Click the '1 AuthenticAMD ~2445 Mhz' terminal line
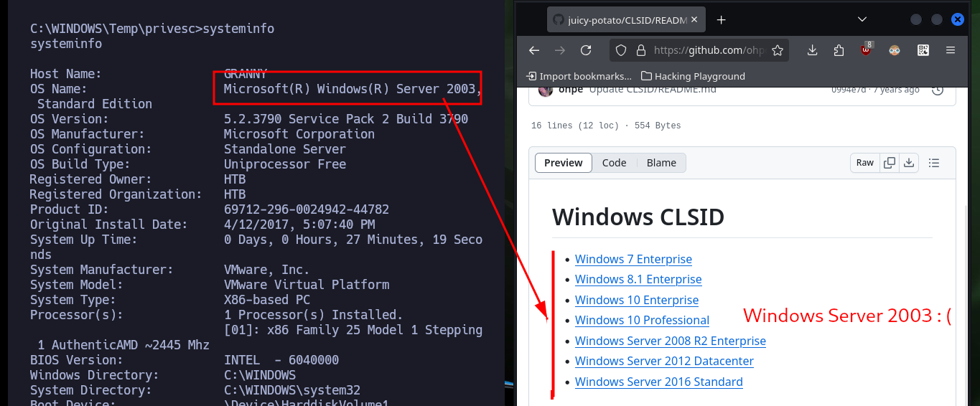The image size is (980, 406). [123, 345]
